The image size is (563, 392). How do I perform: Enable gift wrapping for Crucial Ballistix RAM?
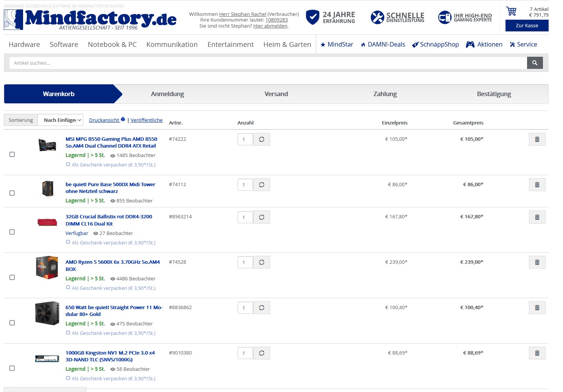68,242
